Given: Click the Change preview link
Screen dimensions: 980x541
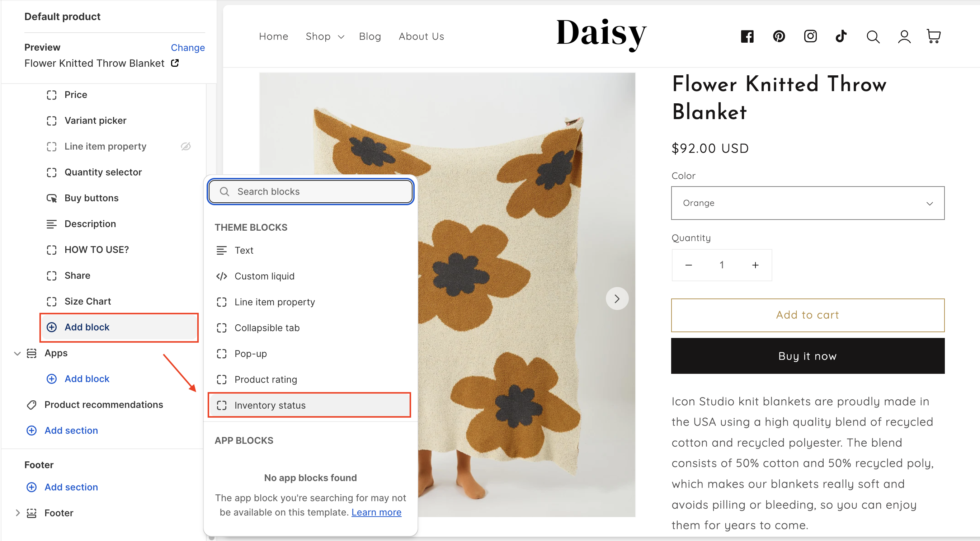Looking at the screenshot, I should (188, 48).
